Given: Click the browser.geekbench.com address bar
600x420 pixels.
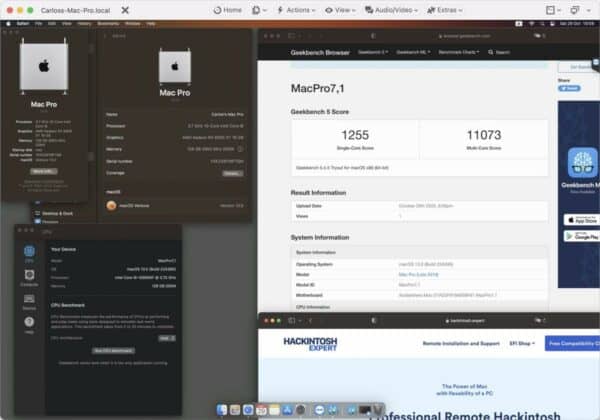Looking at the screenshot, I should click(465, 36).
